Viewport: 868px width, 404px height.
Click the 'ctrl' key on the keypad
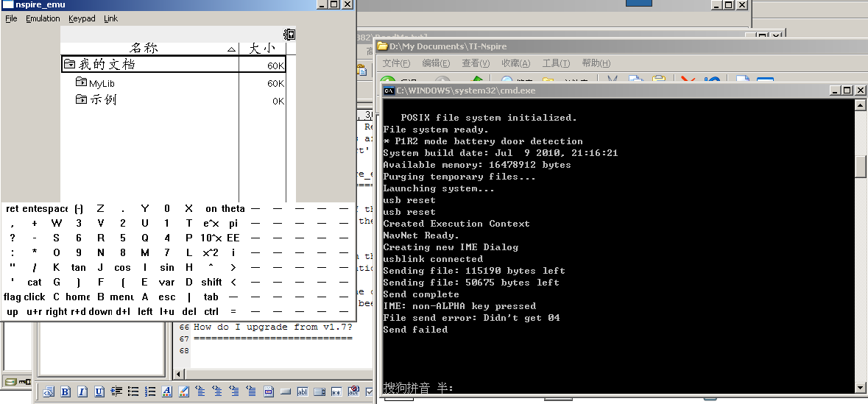tap(211, 311)
